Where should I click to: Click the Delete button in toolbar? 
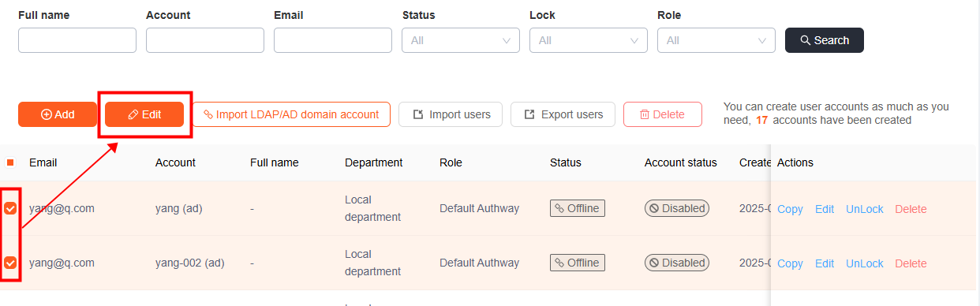point(663,114)
